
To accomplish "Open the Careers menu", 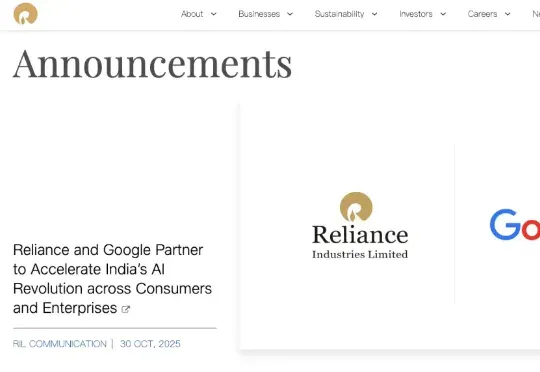I will coord(482,14).
